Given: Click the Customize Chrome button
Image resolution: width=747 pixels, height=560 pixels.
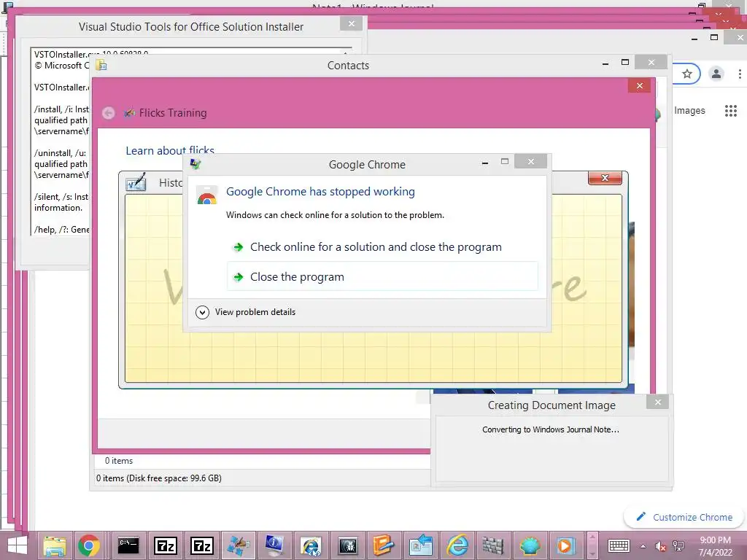Looking at the screenshot, I should pyautogui.click(x=684, y=517).
